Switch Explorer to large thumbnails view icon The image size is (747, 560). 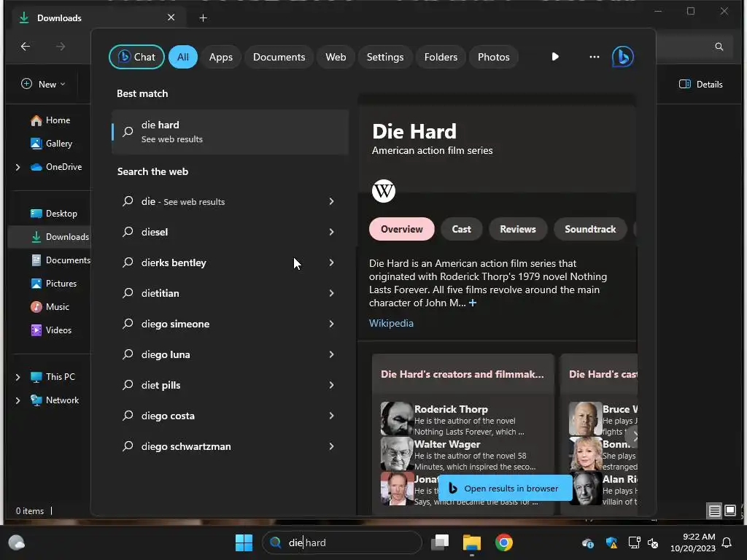point(729,511)
